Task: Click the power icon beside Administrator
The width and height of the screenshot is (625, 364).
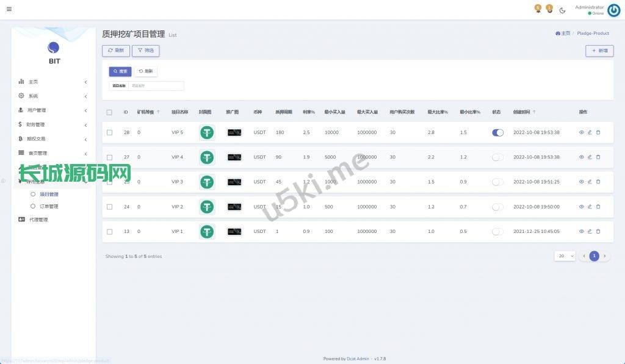Action: click(613, 10)
